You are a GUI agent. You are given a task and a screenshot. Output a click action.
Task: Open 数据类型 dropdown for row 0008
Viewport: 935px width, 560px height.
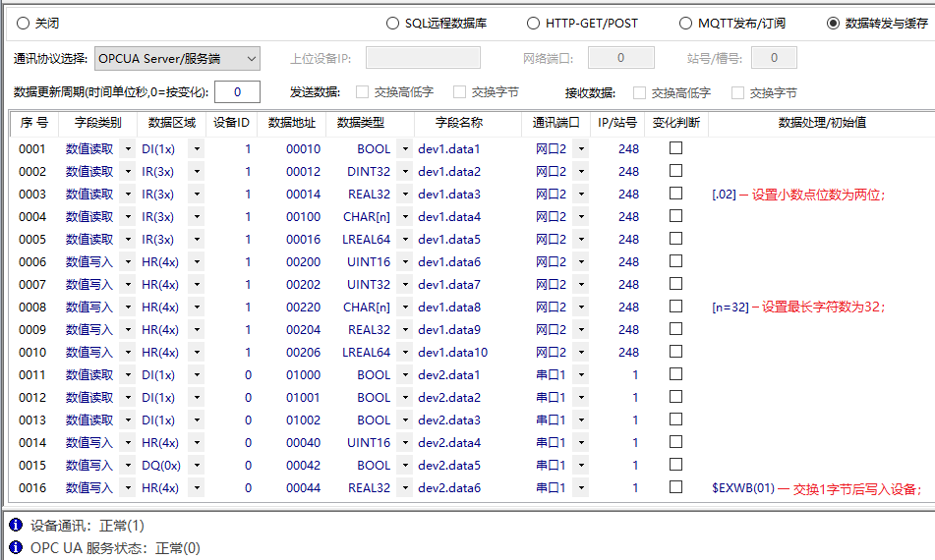click(405, 307)
